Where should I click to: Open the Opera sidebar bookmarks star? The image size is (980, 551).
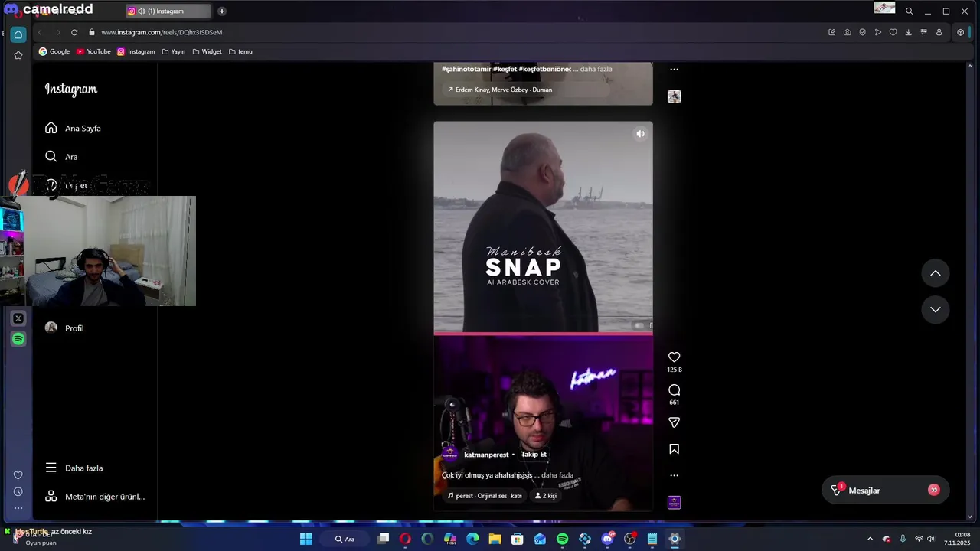pyautogui.click(x=18, y=55)
